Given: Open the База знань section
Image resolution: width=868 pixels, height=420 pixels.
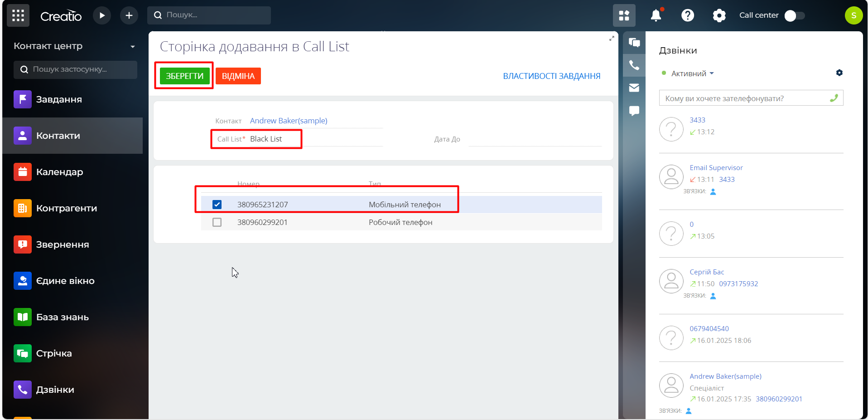Looking at the screenshot, I should point(72,317).
